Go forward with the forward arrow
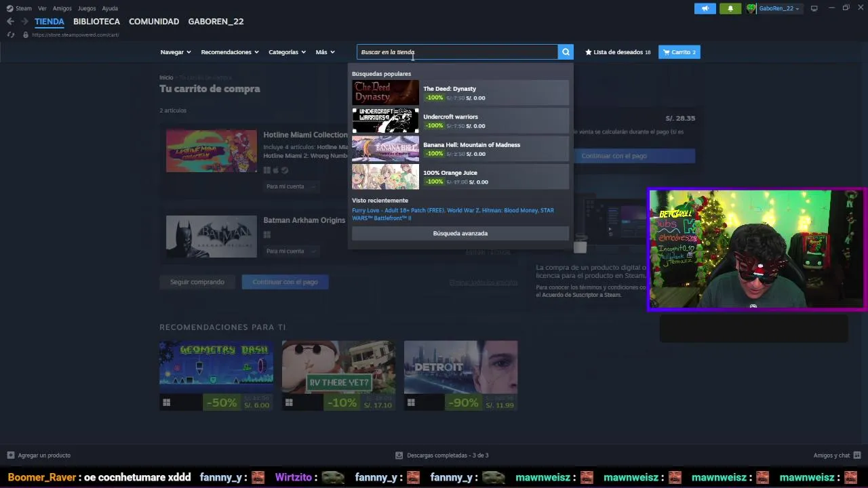 24,22
